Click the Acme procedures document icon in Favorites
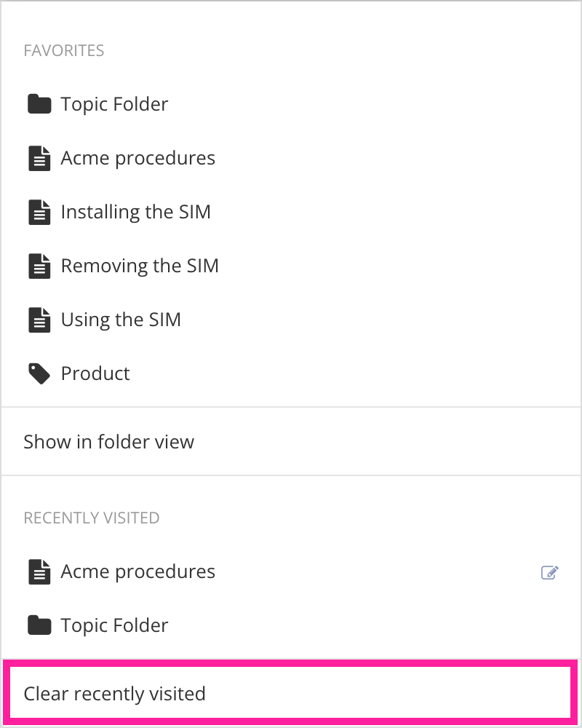This screenshot has width=582, height=728. (39, 158)
